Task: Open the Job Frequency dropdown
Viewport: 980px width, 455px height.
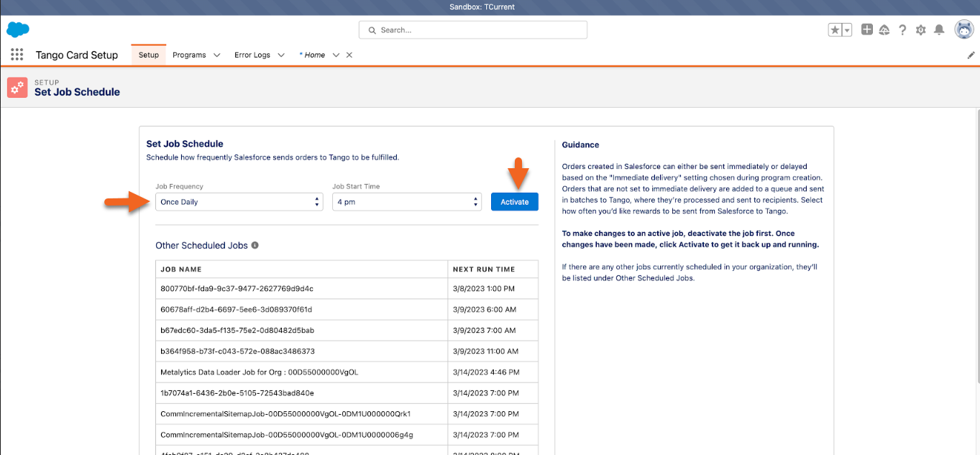Action: 239,202
